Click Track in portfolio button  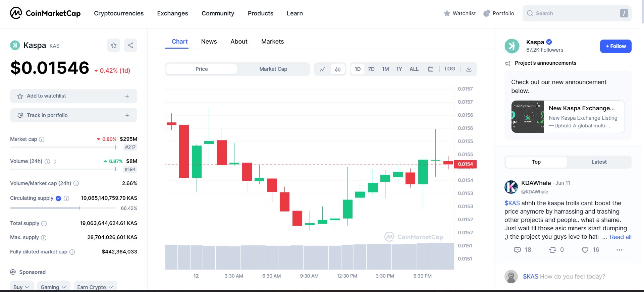73,115
